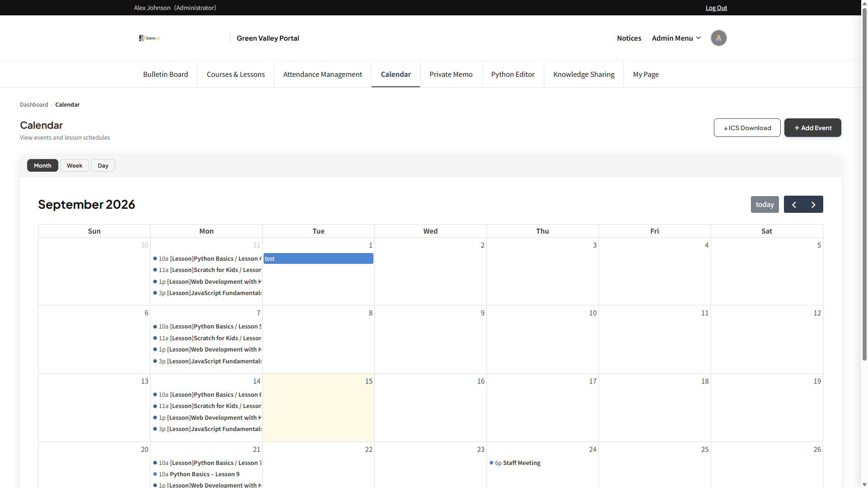
Task: Click the Darepo logo icon
Action: tap(149, 38)
